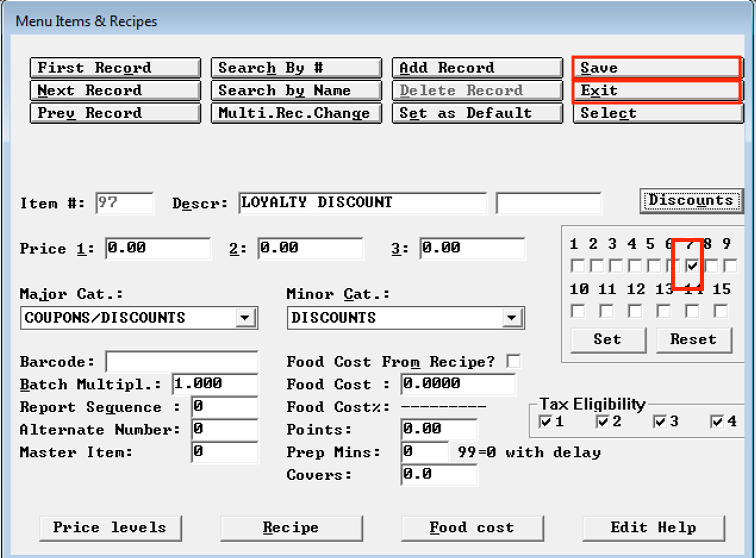Click the Batch Multipl. field

click(x=215, y=384)
